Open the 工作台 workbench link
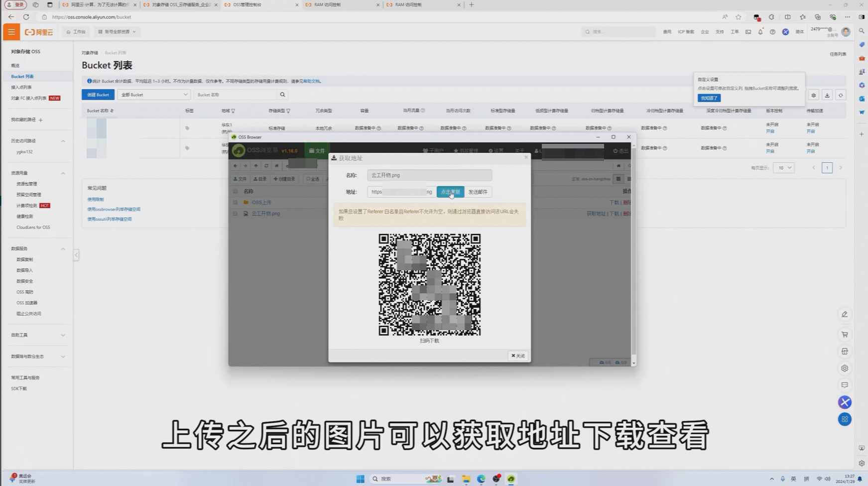 pos(76,32)
